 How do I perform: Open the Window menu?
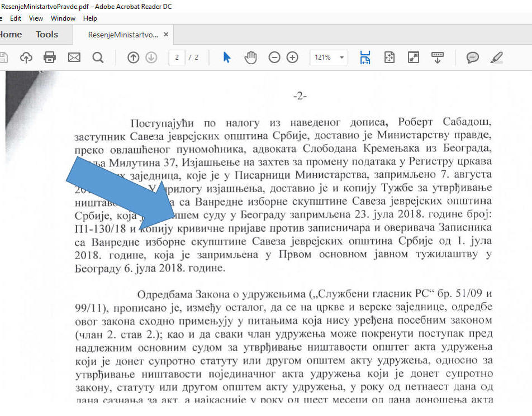click(63, 18)
